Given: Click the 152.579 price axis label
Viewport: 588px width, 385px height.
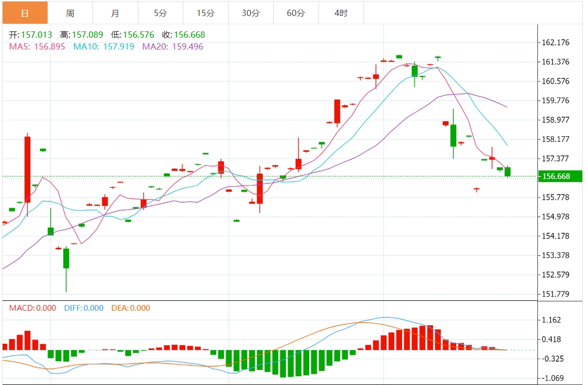Looking at the screenshot, I should (x=555, y=275).
